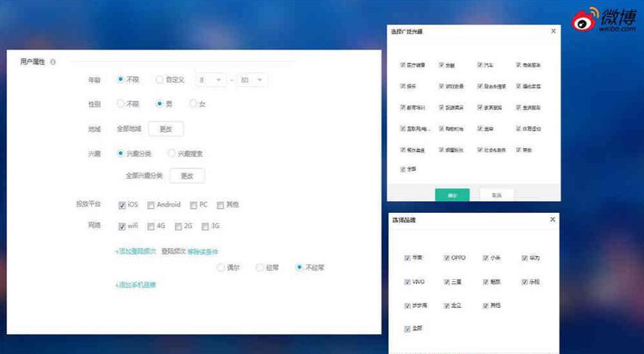The height and width of the screenshot is (354, 644).
Task: Toggle the wifi network checkbox
Action: click(122, 226)
